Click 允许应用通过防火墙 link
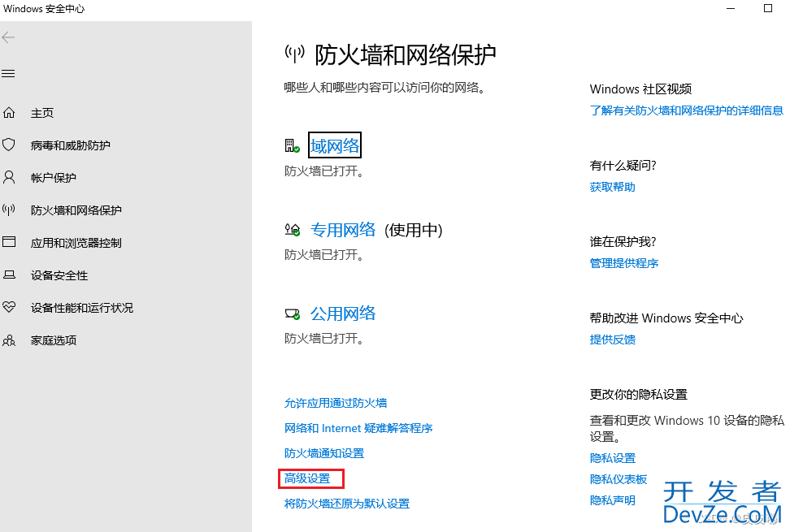 [x=336, y=403]
